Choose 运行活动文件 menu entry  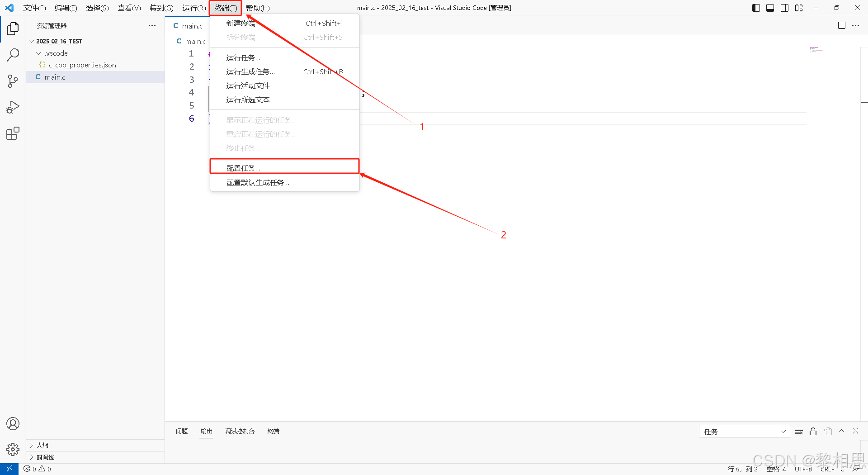(285, 86)
